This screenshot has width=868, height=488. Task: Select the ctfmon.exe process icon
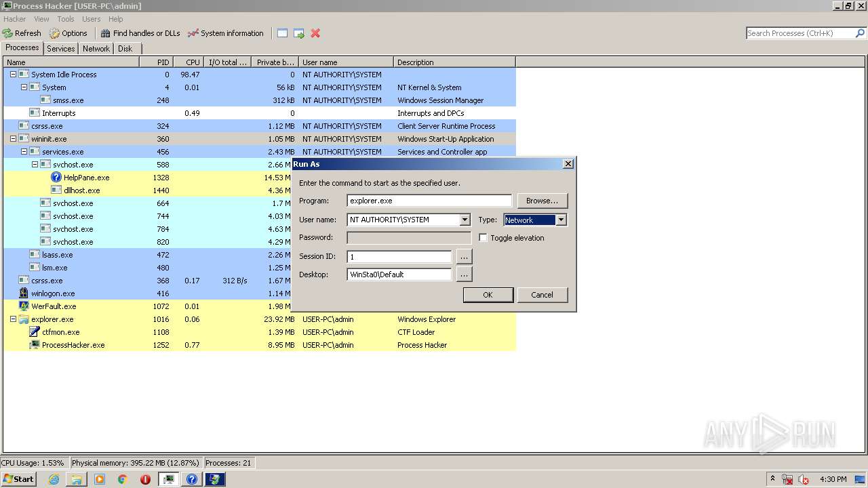35,332
